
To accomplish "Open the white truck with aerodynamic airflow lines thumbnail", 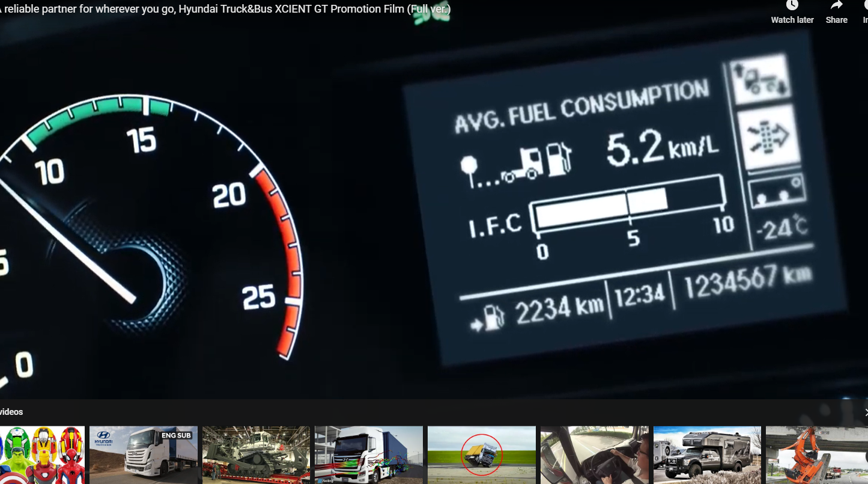I will 369,455.
